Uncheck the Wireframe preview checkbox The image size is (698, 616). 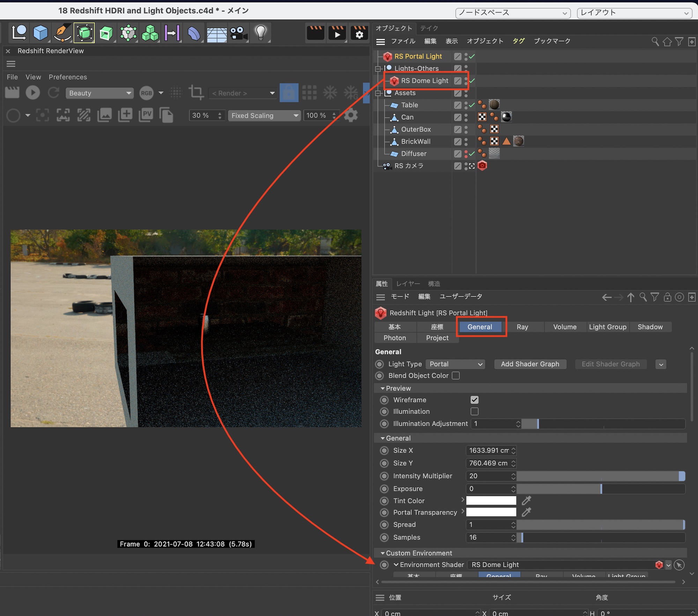click(x=474, y=400)
